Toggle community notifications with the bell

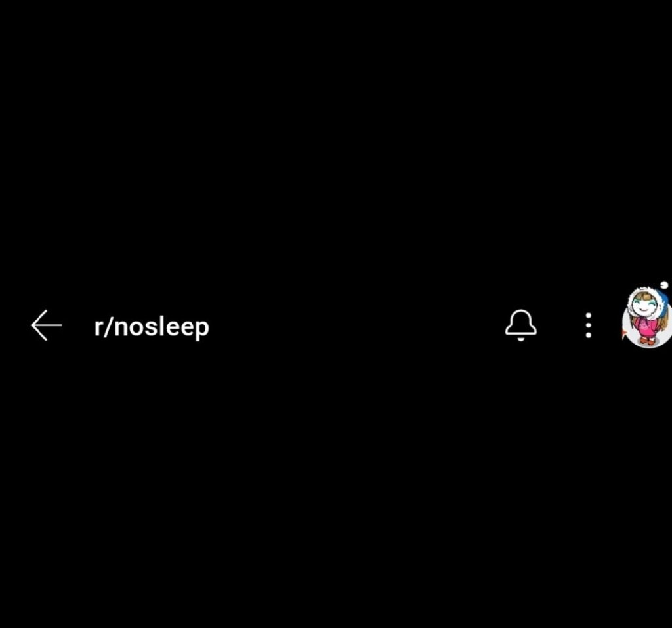[x=520, y=325]
